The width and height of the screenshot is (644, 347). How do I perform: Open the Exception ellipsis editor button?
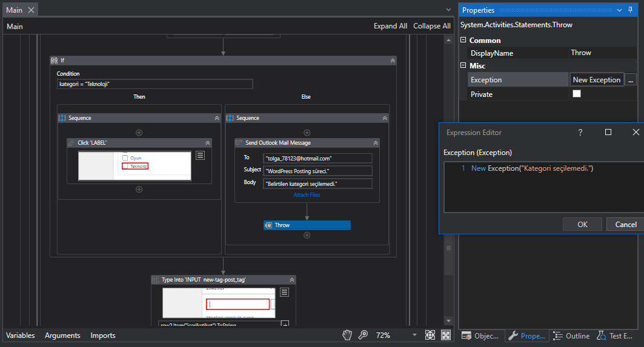[x=631, y=80]
